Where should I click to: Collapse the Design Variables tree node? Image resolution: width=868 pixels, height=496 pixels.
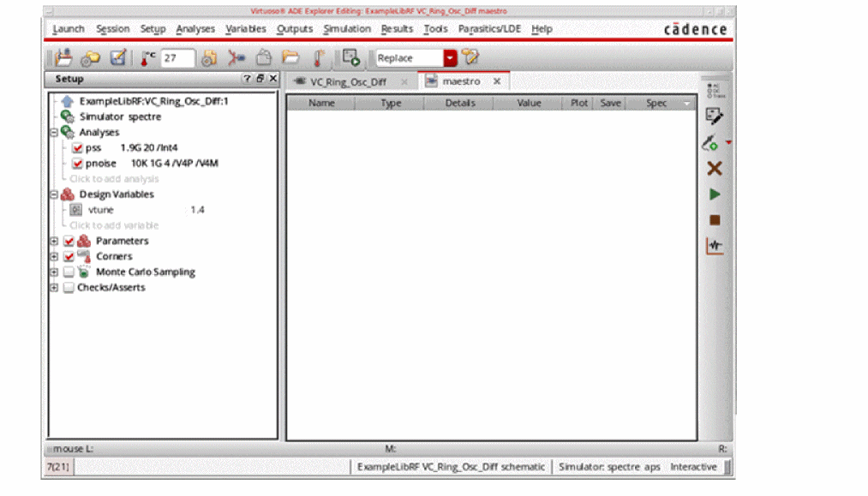click(x=54, y=194)
